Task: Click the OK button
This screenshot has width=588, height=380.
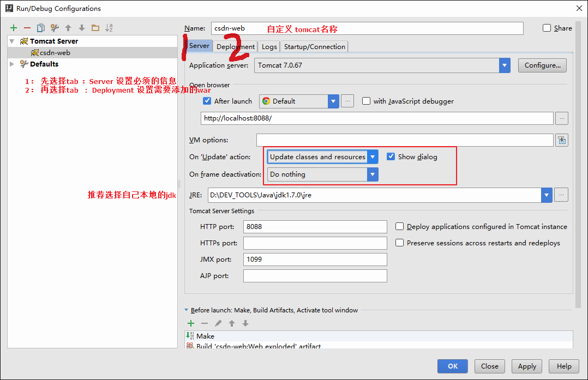Action: click(453, 366)
